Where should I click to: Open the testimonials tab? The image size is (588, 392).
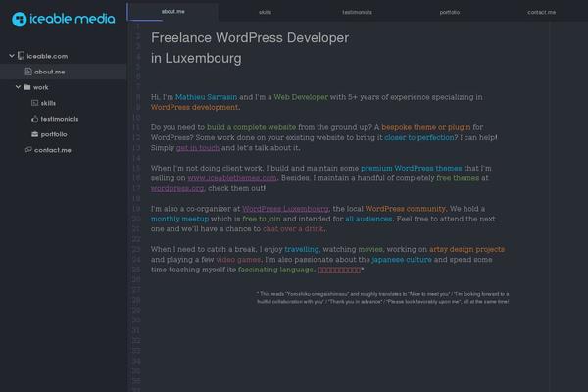click(357, 12)
